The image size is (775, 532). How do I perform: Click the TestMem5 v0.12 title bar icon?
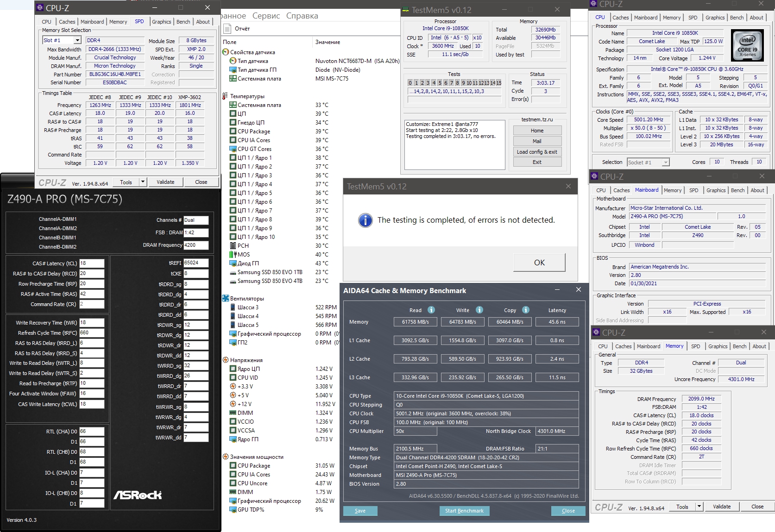point(406,10)
